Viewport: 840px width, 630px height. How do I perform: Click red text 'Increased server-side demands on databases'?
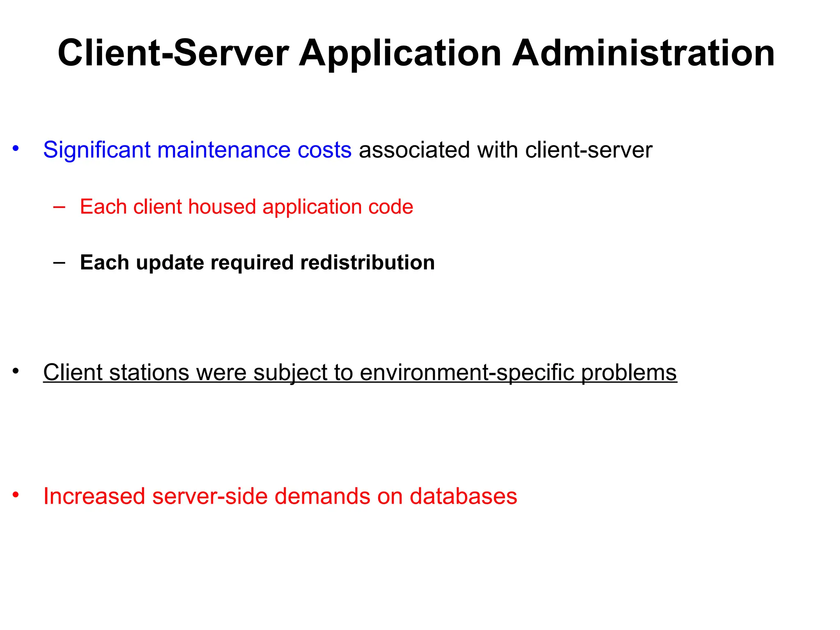tap(280, 496)
